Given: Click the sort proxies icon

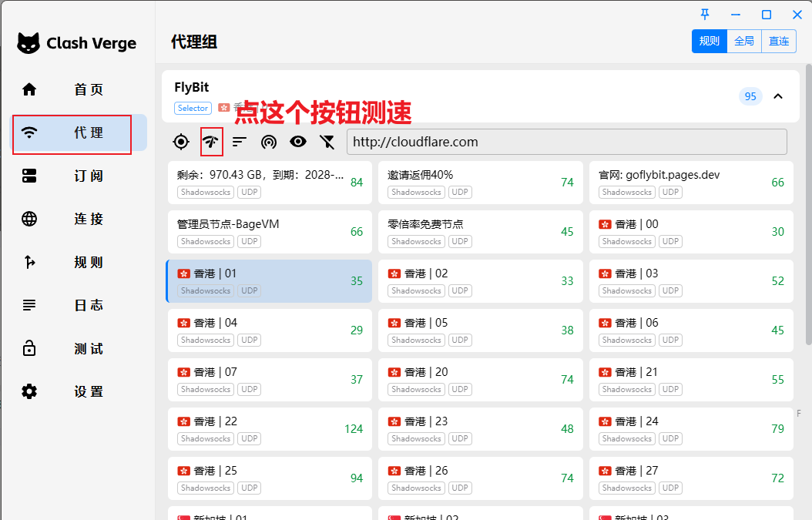Looking at the screenshot, I should [x=240, y=142].
